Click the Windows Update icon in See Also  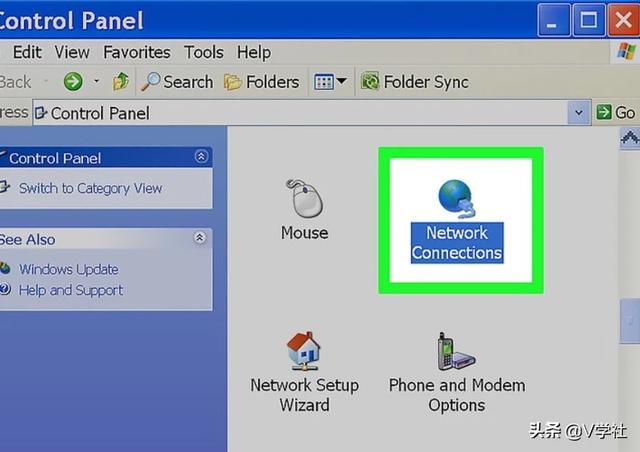[5, 269]
